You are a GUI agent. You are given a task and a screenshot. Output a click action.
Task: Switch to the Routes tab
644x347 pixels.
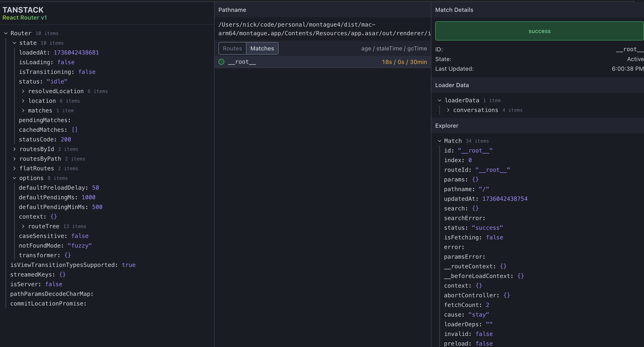[232, 48]
